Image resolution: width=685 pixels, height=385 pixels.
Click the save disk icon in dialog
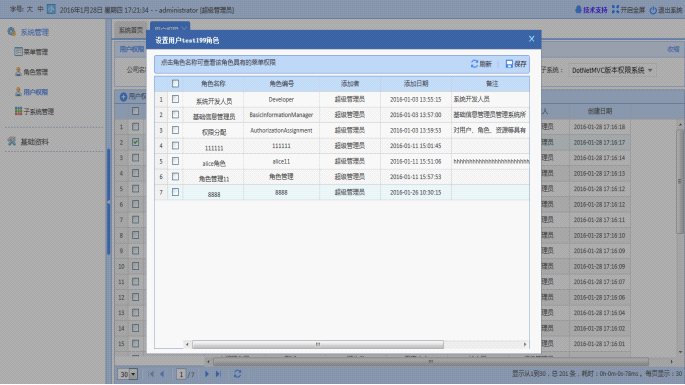(x=509, y=64)
